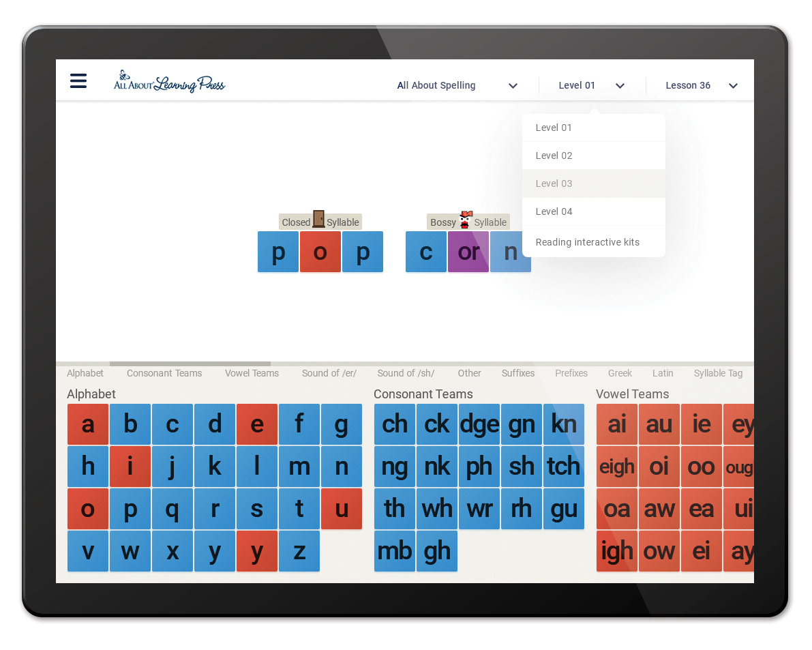Select the 'kn' consonant team tile
The image size is (812, 650).
click(x=563, y=424)
